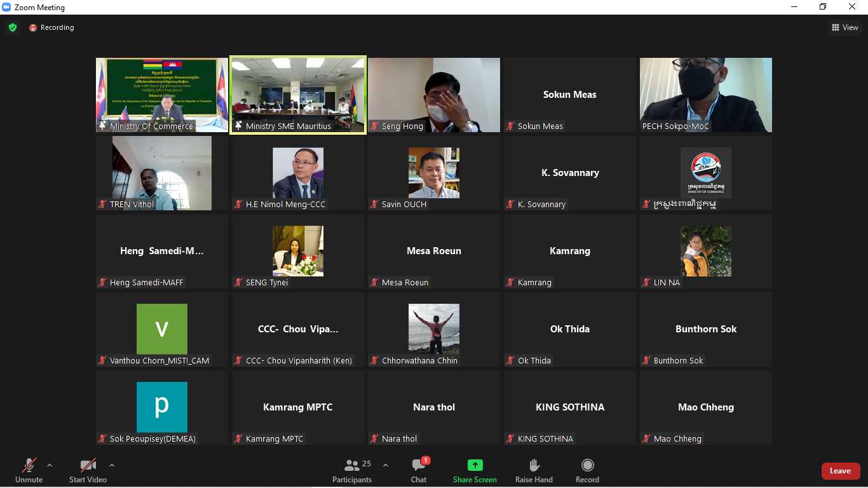Click the teal P avatar of Sok Peoupisey
This screenshot has height=488, width=868.
pos(162,407)
